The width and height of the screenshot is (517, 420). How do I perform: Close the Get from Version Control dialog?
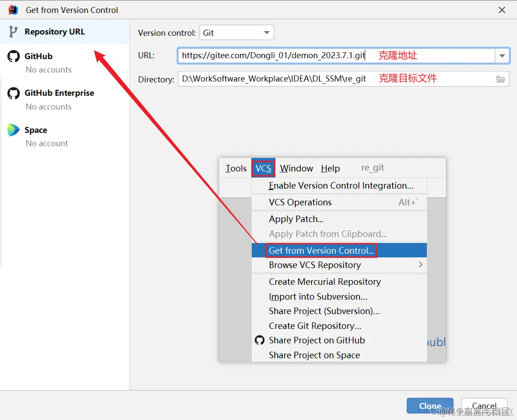pyautogui.click(x=502, y=10)
